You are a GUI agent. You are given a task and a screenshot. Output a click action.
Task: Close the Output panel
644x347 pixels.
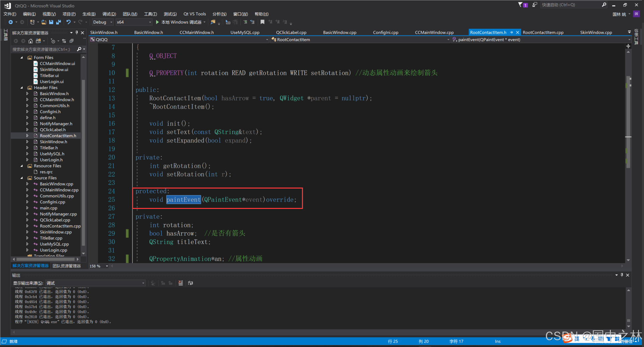(x=628, y=275)
